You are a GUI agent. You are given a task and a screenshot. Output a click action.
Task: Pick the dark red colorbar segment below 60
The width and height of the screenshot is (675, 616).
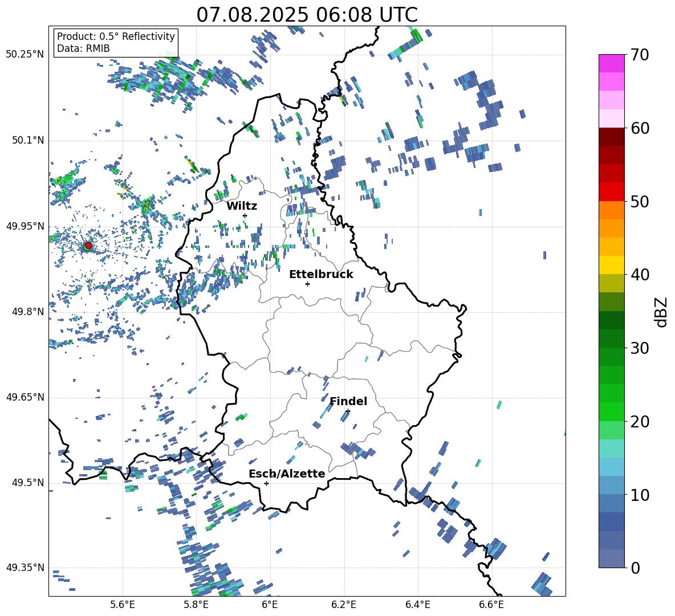pyautogui.click(x=611, y=137)
